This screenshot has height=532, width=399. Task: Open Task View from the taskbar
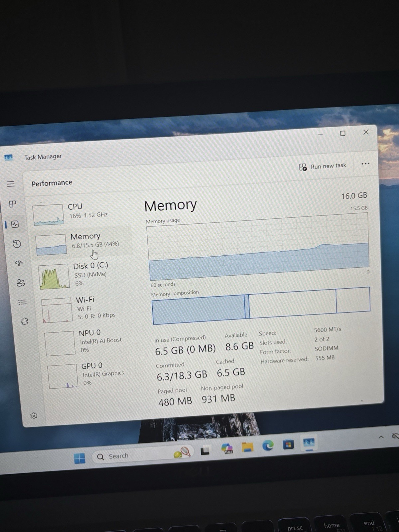205,450
